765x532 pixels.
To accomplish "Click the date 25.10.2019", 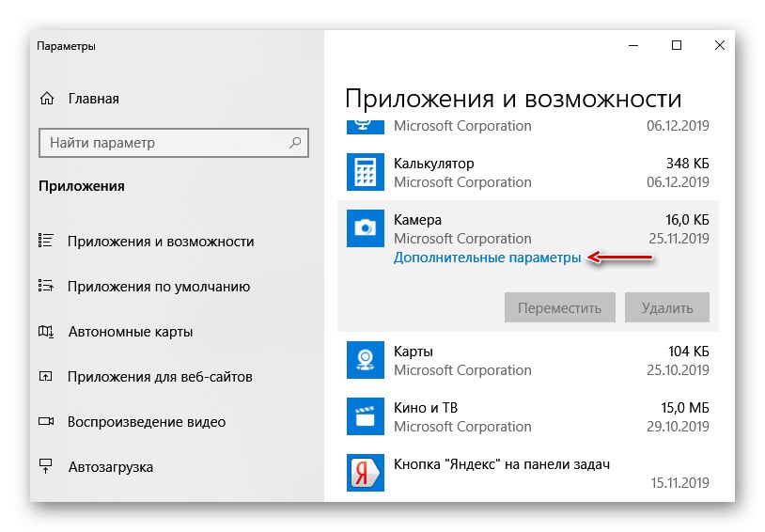I will click(678, 370).
